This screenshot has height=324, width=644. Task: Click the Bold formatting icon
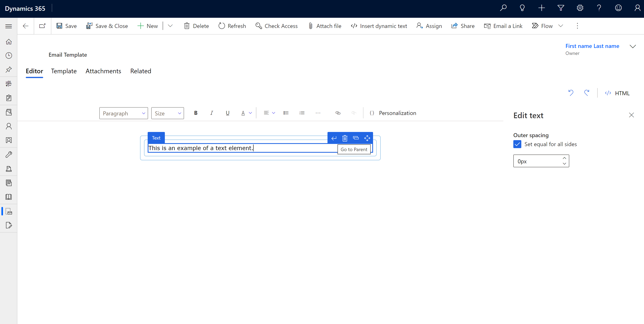195,113
